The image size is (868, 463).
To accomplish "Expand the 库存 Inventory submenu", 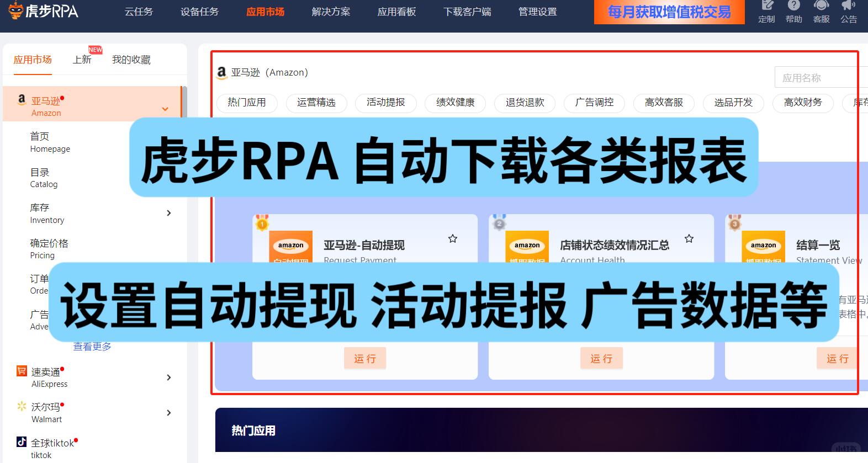I will [169, 213].
